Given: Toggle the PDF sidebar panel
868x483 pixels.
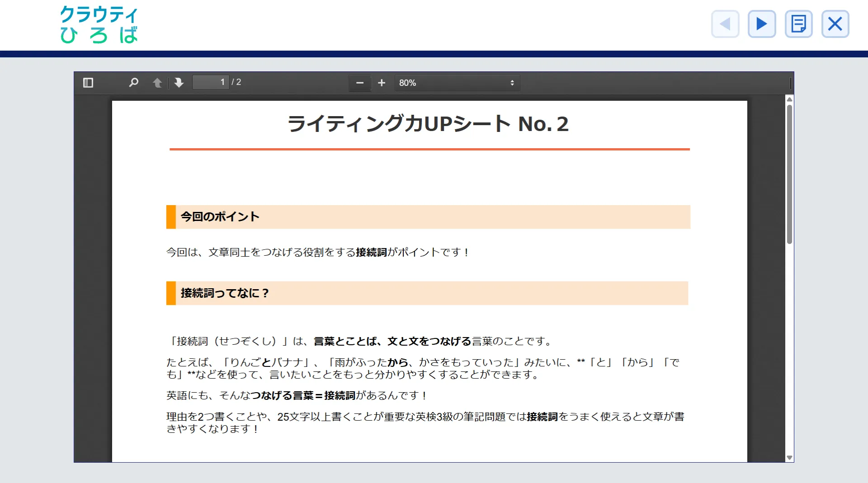Looking at the screenshot, I should tap(88, 83).
